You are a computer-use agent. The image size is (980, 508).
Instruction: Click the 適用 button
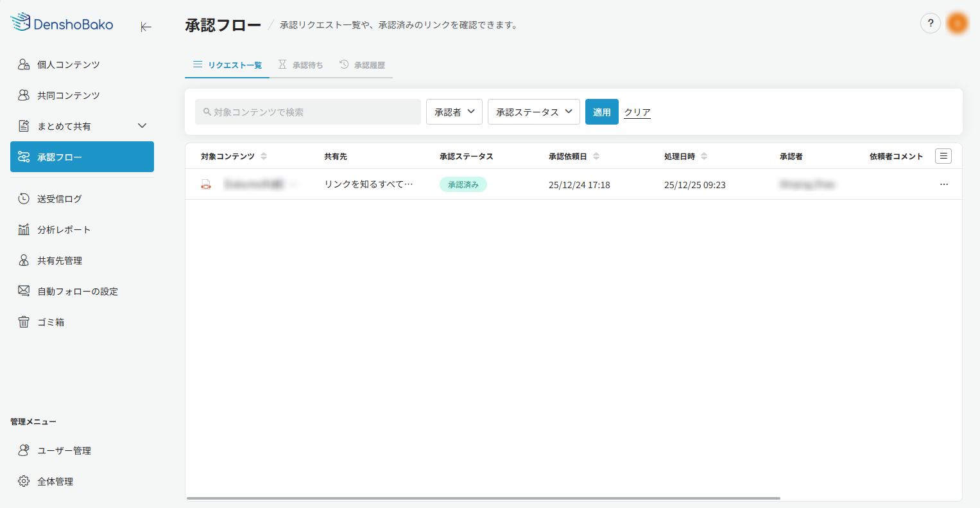[x=602, y=112]
